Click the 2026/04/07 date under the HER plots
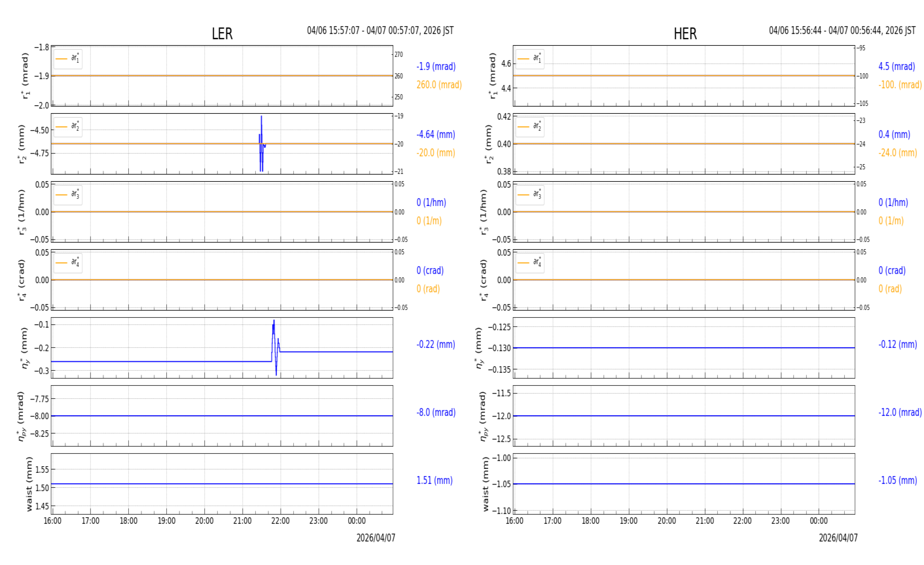The width and height of the screenshot is (924, 565). click(x=838, y=538)
